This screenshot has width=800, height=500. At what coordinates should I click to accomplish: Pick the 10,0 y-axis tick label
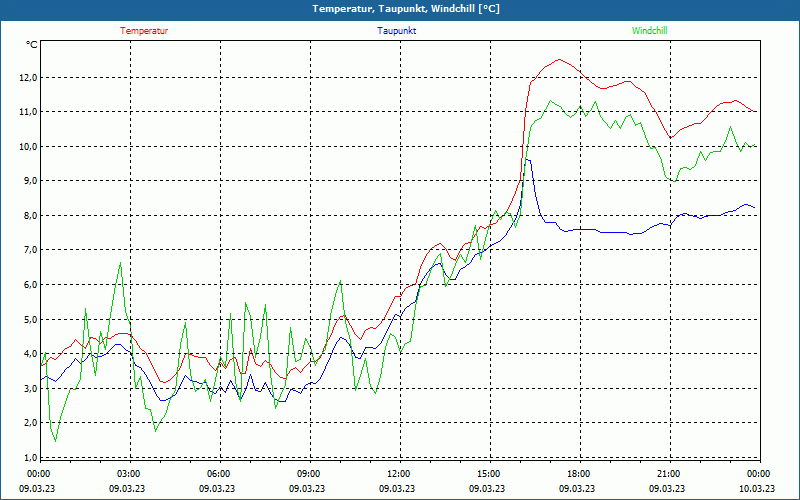coord(29,146)
